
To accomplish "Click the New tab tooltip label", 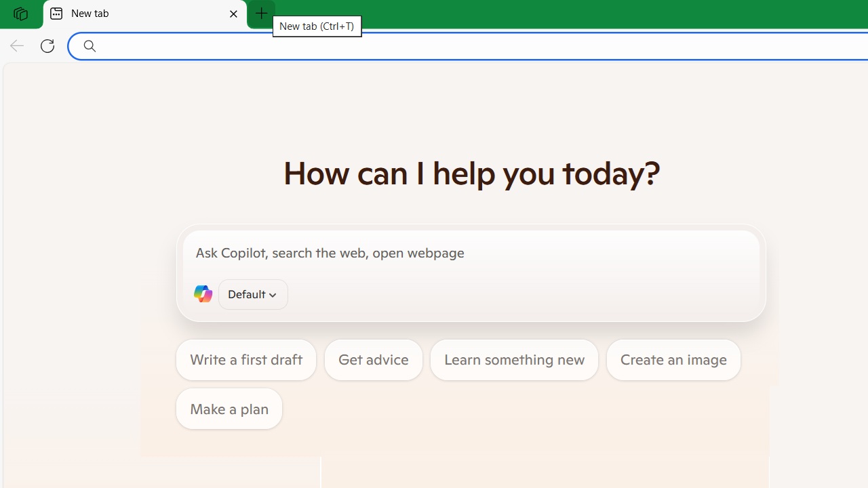I will pos(317,26).
